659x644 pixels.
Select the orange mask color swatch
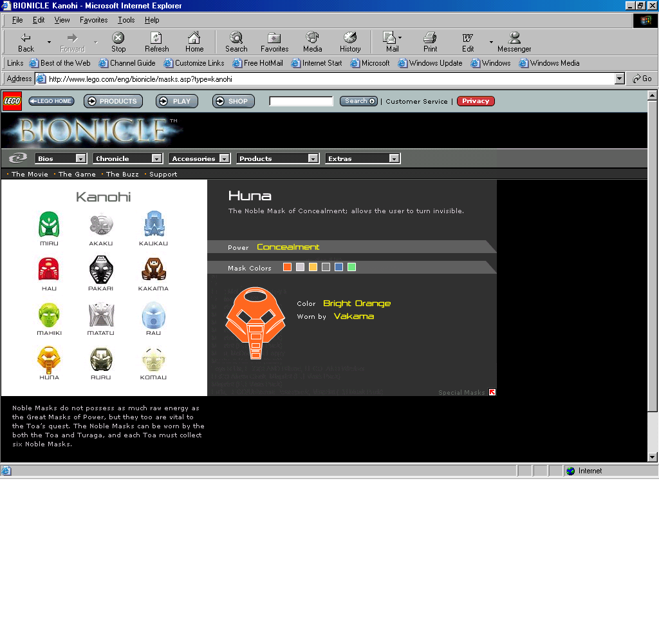point(287,267)
